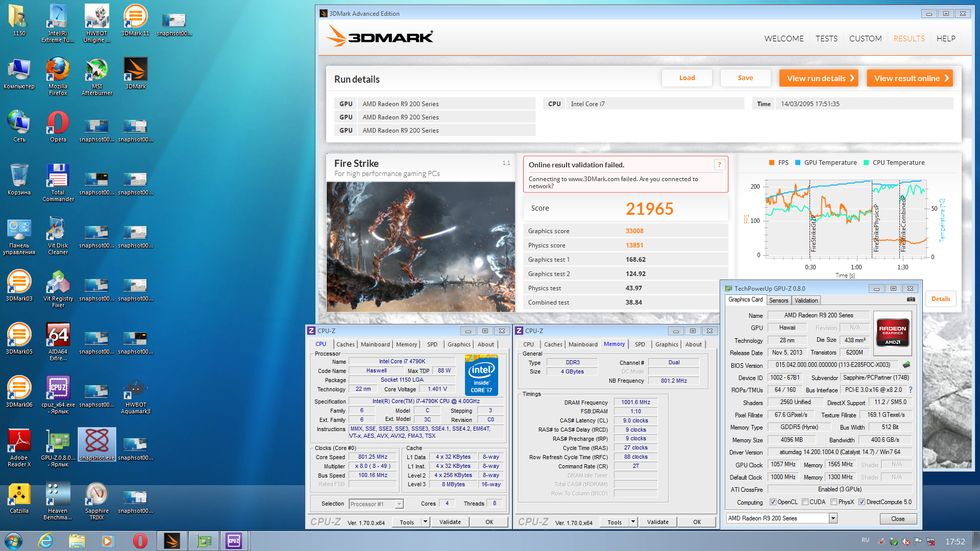Click Save button in Run details
The height and width of the screenshot is (551, 980).
coord(745,78)
